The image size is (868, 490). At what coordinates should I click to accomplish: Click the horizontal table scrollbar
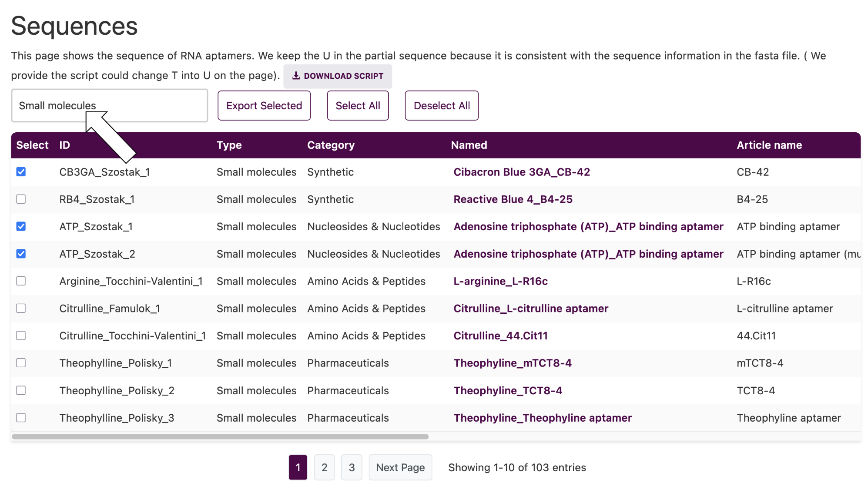[x=220, y=436]
